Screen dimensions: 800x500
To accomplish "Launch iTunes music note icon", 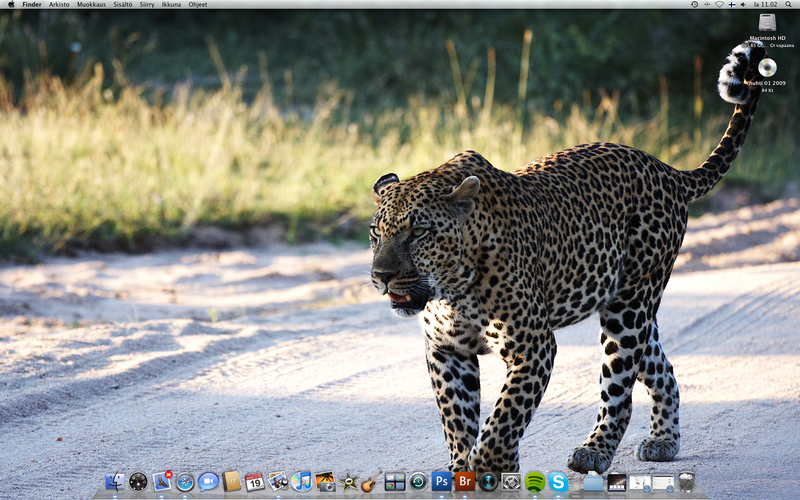I will [302, 481].
